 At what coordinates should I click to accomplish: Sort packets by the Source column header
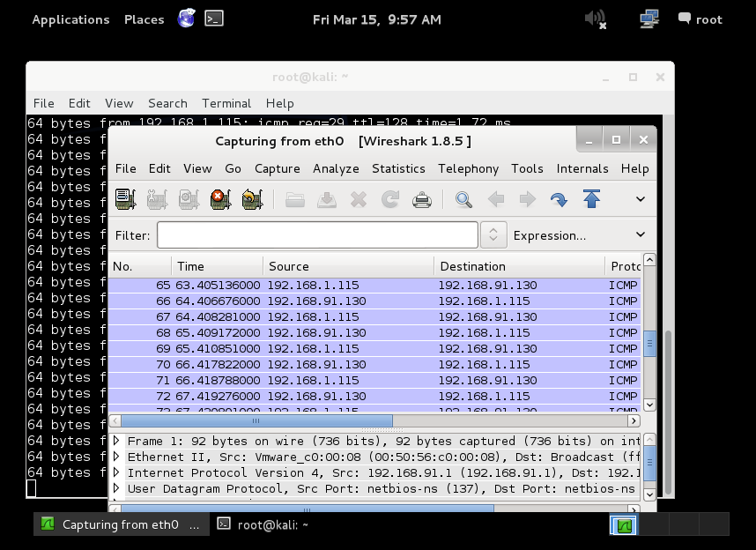349,266
